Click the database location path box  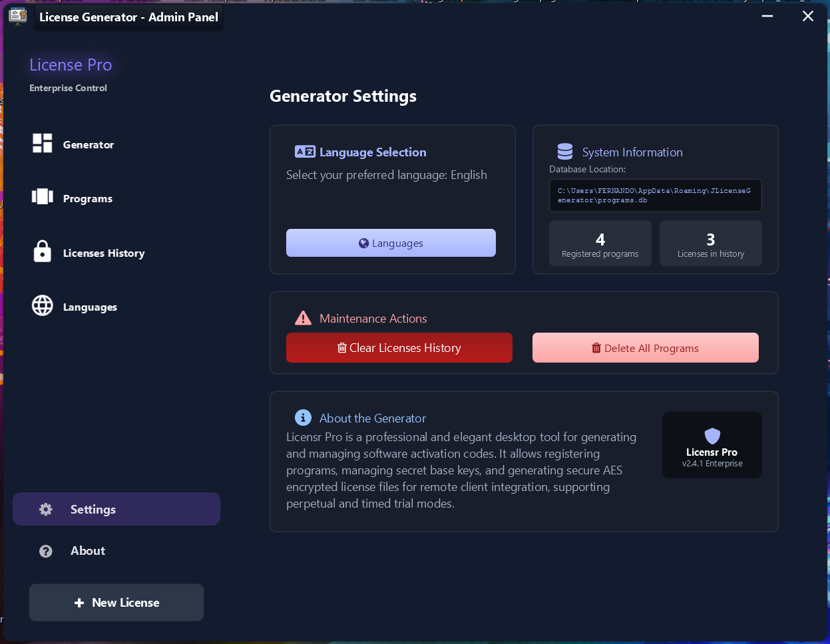click(x=656, y=196)
